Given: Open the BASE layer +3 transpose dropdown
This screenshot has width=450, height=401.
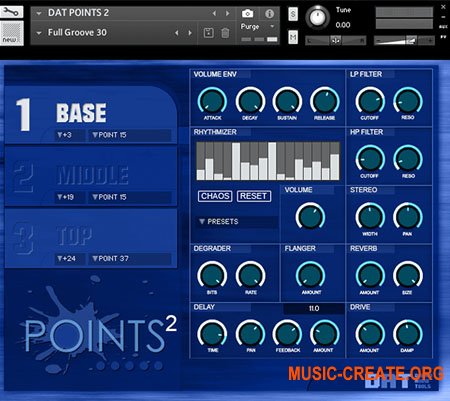Looking at the screenshot, I should coord(69,135).
